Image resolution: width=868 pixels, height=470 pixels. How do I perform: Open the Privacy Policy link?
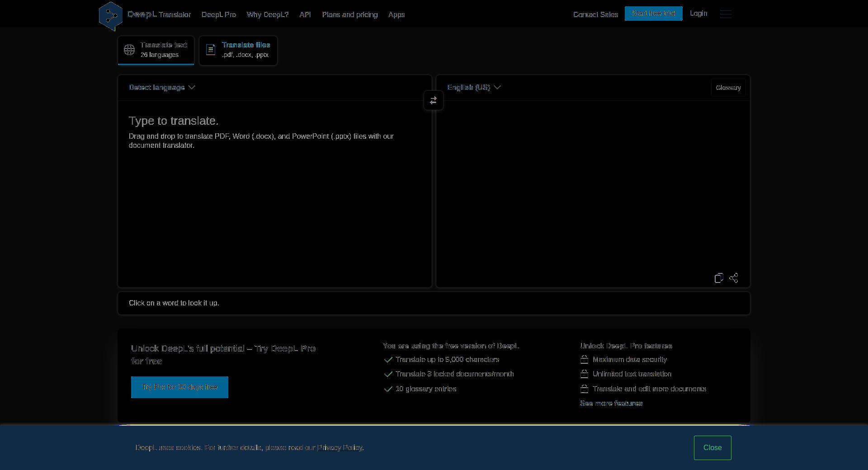[x=340, y=448]
